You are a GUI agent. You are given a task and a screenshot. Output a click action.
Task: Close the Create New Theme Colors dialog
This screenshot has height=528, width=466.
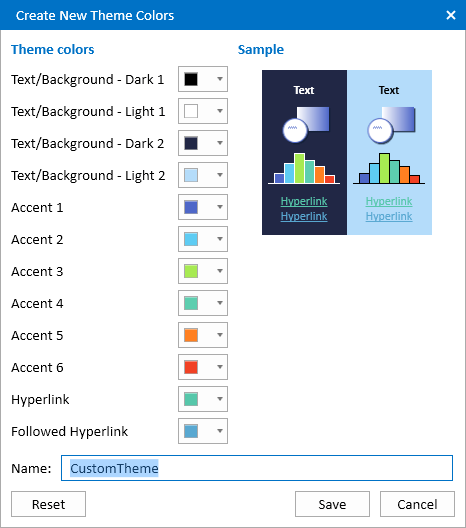pos(451,15)
